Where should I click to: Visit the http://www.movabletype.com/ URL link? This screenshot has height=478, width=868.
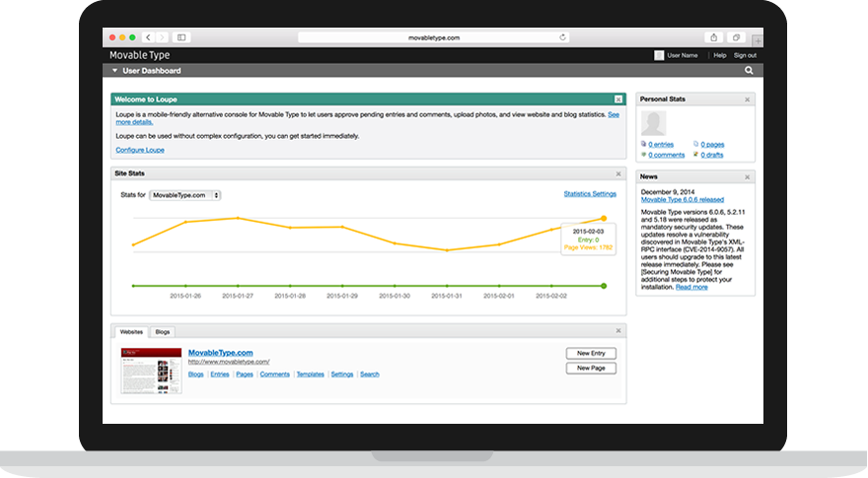click(229, 362)
